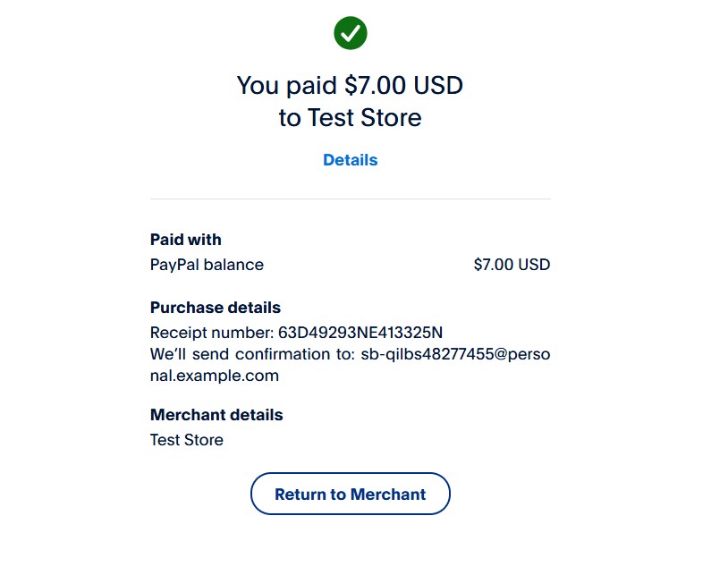The width and height of the screenshot is (728, 575).
Task: Select the to Test Store headline line
Action: [350, 117]
